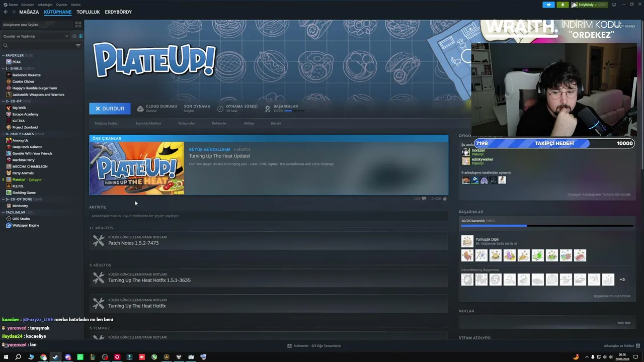Enter Big Picture mode via monitor icon
The height and width of the screenshot is (362, 644).
pyautogui.click(x=614, y=5)
